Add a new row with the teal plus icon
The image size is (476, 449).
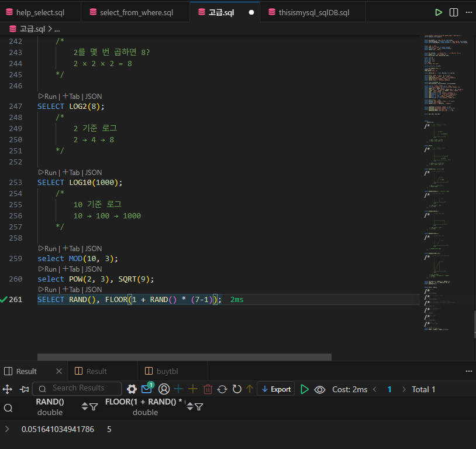[178, 389]
